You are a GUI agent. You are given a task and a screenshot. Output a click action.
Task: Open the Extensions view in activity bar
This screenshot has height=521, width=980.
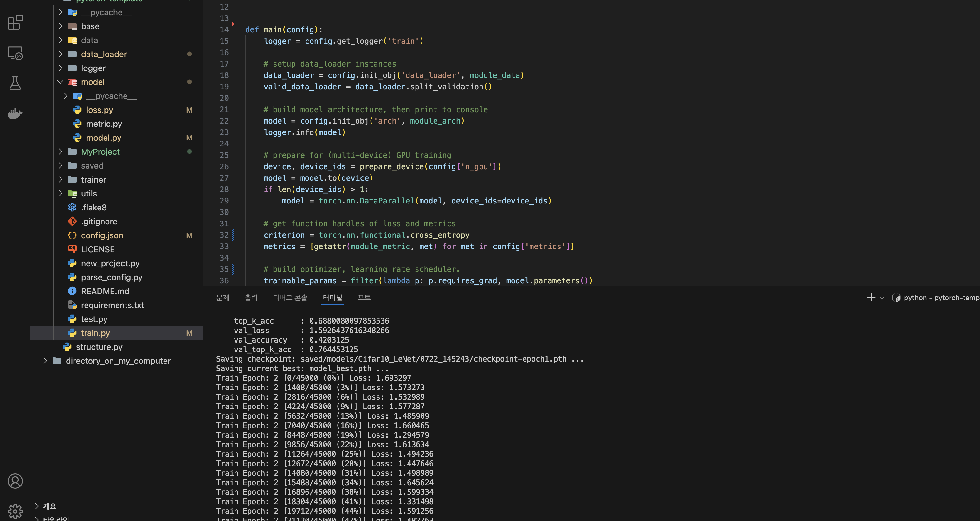coord(15,23)
